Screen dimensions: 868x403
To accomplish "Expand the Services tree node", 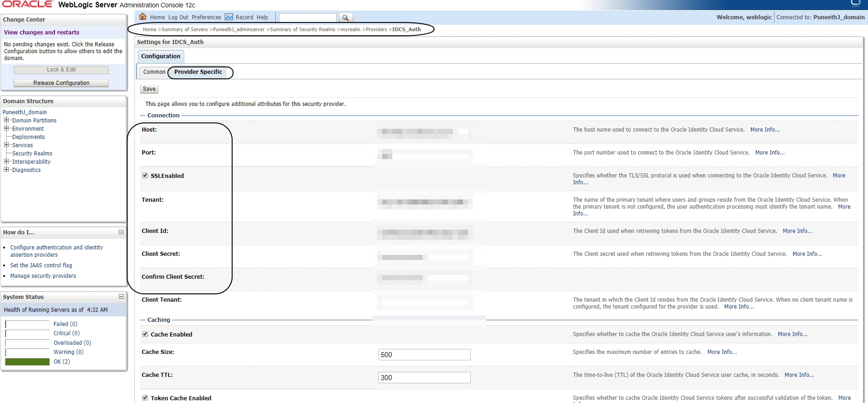I will [x=6, y=145].
